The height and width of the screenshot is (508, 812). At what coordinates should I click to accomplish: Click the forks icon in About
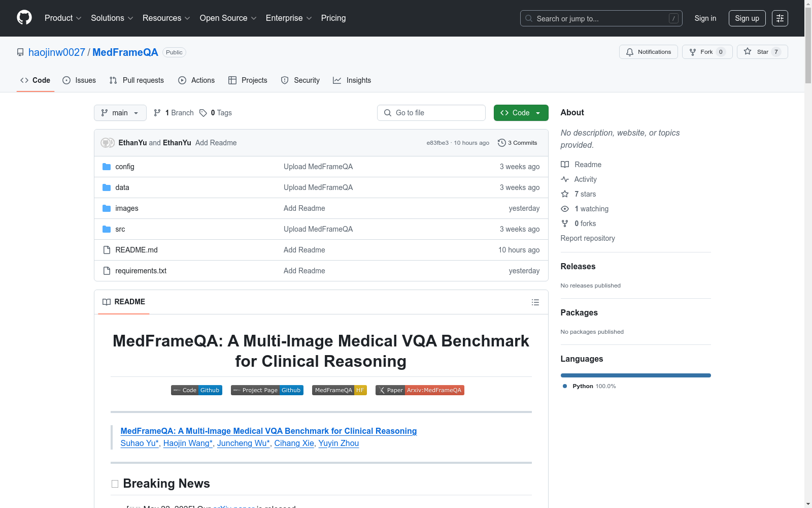coord(565,224)
